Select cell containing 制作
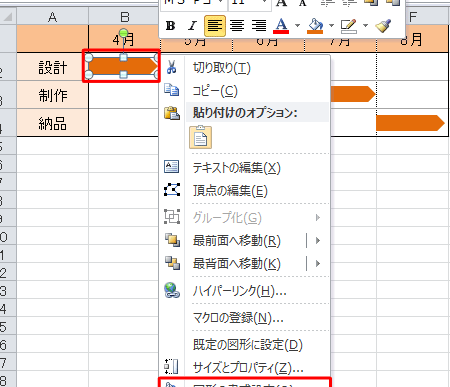This screenshot has height=387, width=450. click(x=53, y=95)
